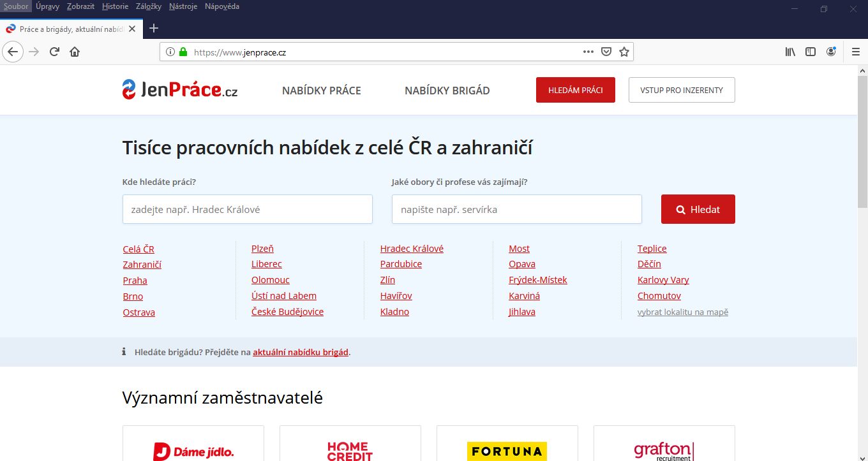Save page to Pocket icon

(x=607, y=52)
